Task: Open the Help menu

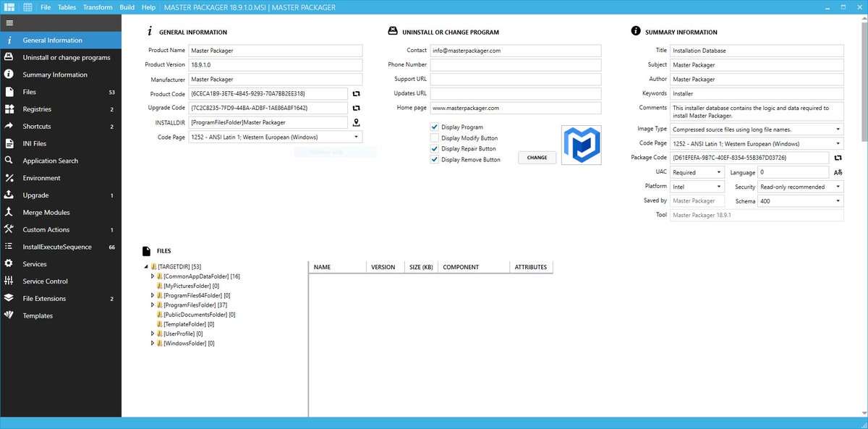Action: (148, 7)
